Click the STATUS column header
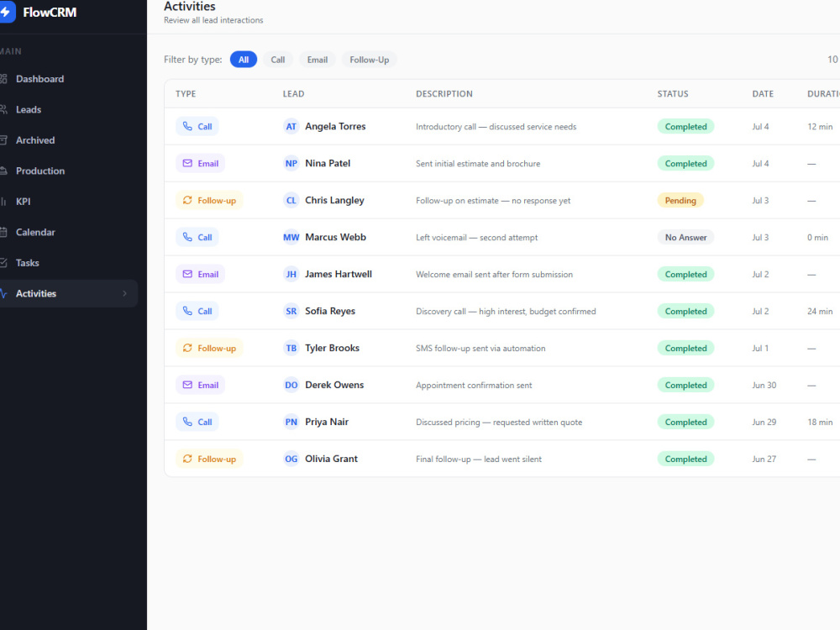The height and width of the screenshot is (630, 840). click(673, 94)
